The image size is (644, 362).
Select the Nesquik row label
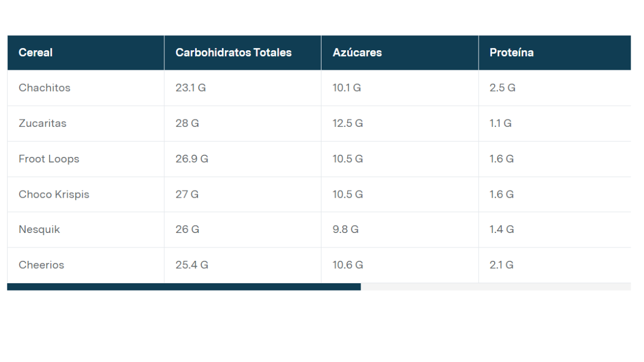[39, 230]
